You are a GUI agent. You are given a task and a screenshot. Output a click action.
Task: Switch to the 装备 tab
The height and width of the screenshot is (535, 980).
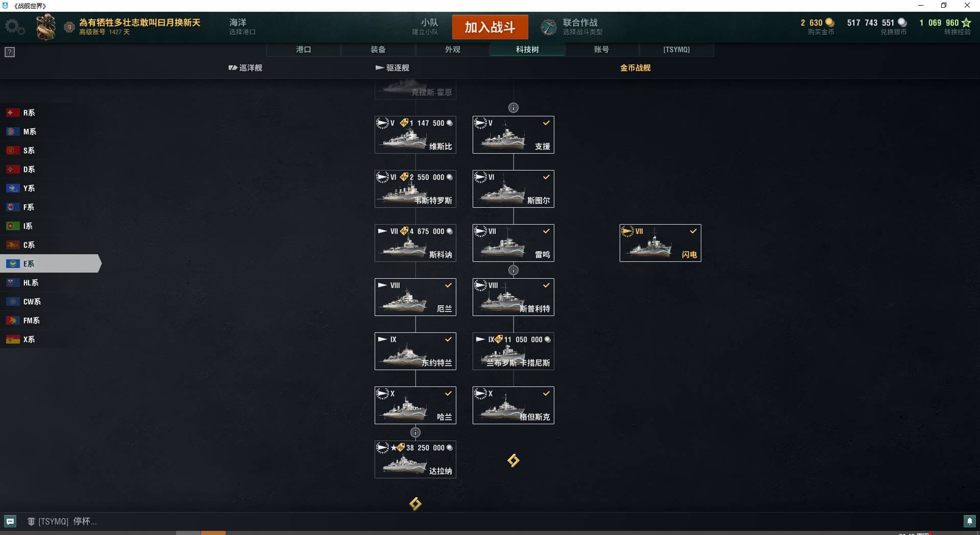tap(378, 50)
